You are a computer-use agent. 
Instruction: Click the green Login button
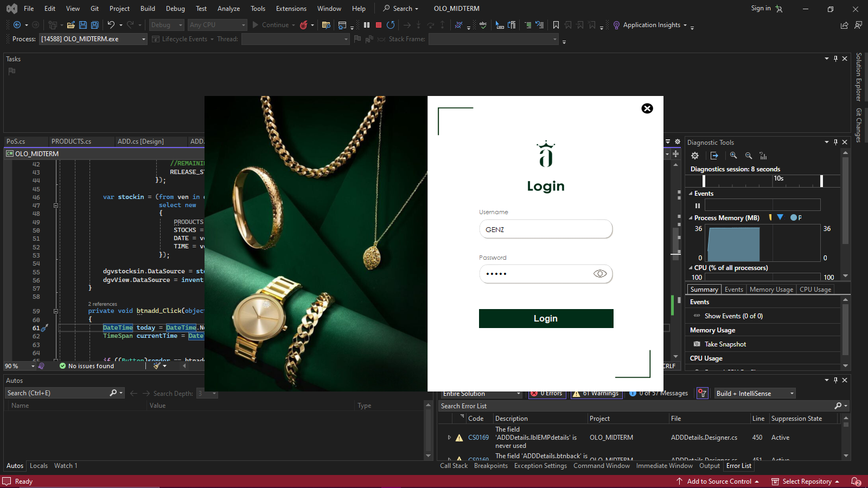click(x=546, y=319)
